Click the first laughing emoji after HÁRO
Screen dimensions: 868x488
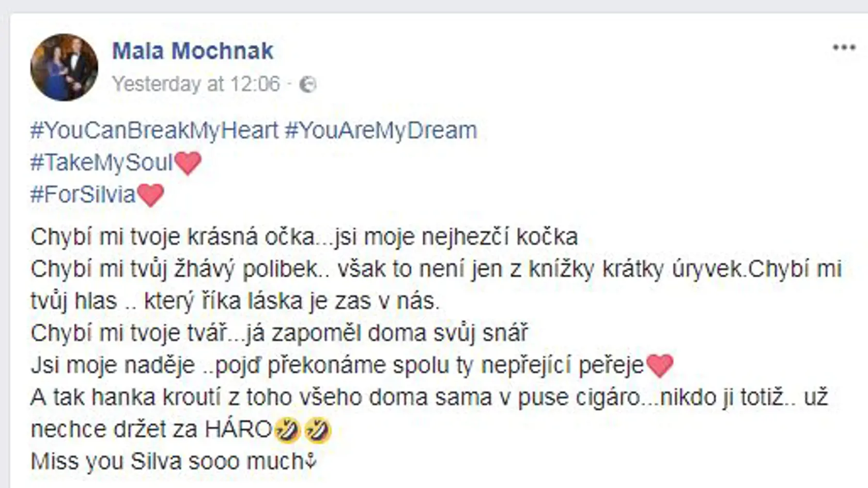(287, 430)
